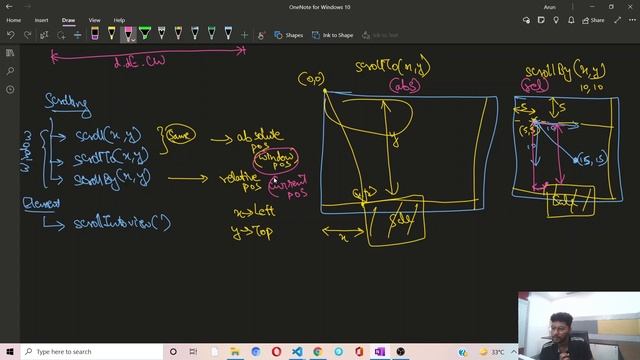The width and height of the screenshot is (640, 360).
Task: Choose the Insert Space tool
Action: 78,35
